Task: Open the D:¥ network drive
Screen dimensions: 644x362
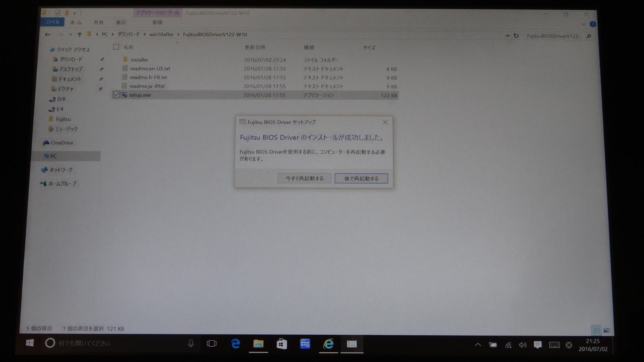Action: (x=58, y=99)
